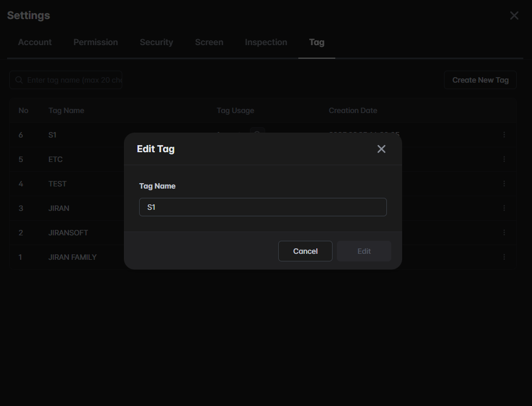
Task: Focus the Tag Name field containing S1
Action: (263, 207)
